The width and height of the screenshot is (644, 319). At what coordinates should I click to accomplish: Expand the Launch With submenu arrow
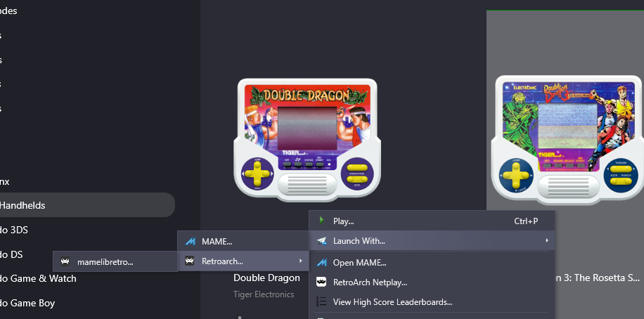tap(547, 240)
